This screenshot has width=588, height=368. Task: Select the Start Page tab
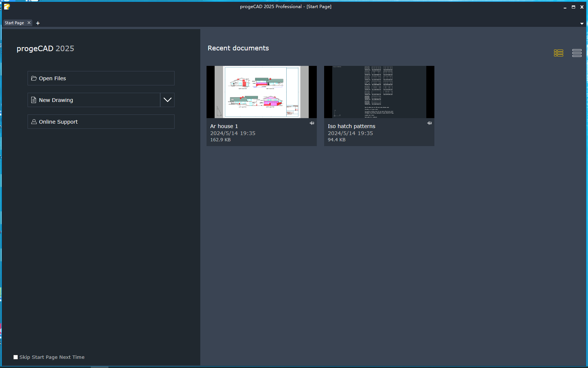point(14,23)
